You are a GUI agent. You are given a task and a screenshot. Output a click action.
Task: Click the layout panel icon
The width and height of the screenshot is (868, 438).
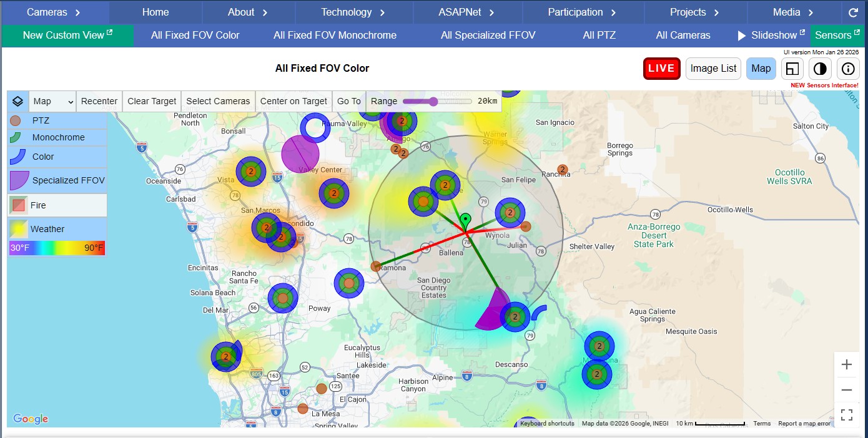[x=792, y=69]
